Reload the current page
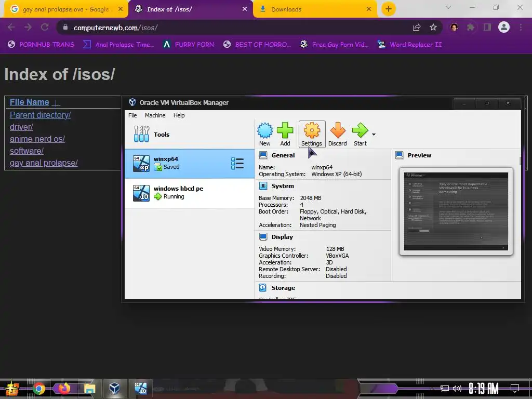 point(45,27)
